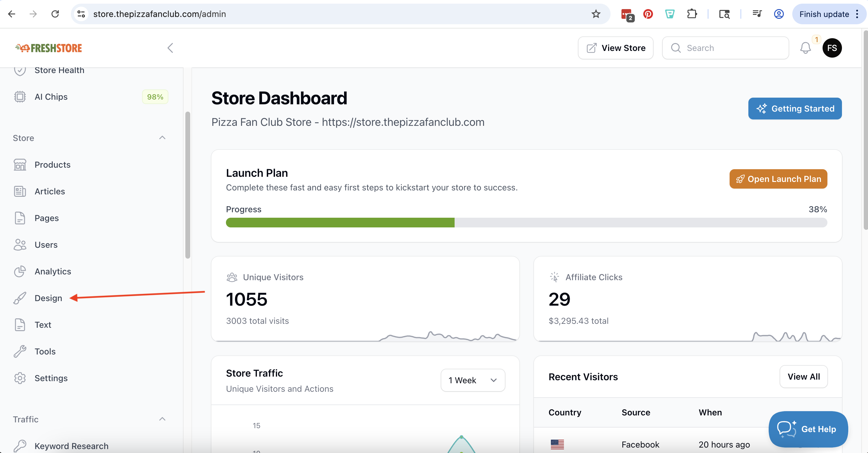This screenshot has width=868, height=453.
Task: Collapse the Traffic sidebar section
Action: [162, 419]
